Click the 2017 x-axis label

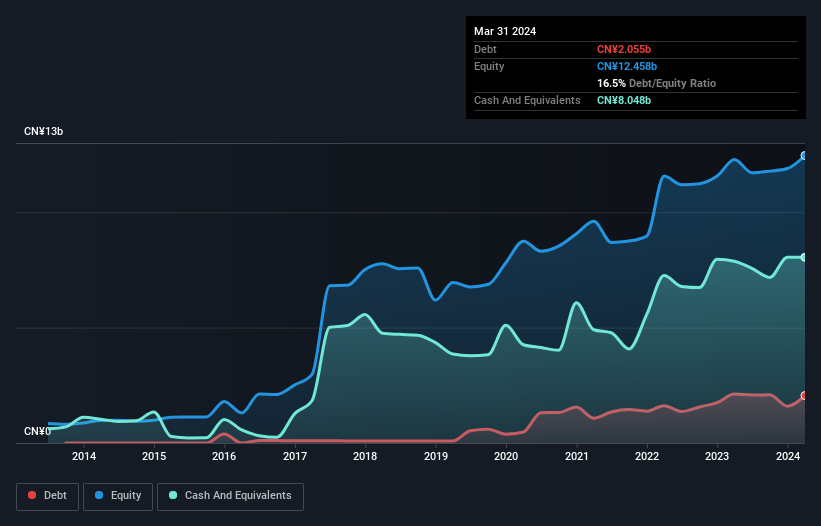pyautogui.click(x=295, y=456)
